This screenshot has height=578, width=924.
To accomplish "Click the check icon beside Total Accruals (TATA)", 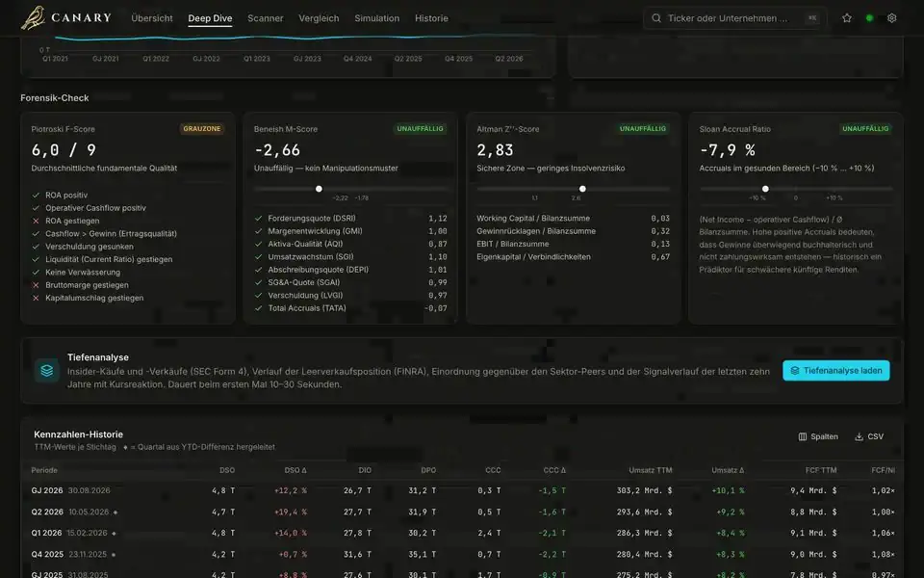I will pos(258,308).
